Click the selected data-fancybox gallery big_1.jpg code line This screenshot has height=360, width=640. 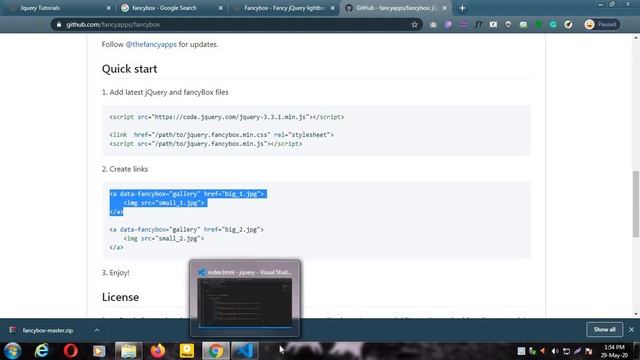[187, 194]
